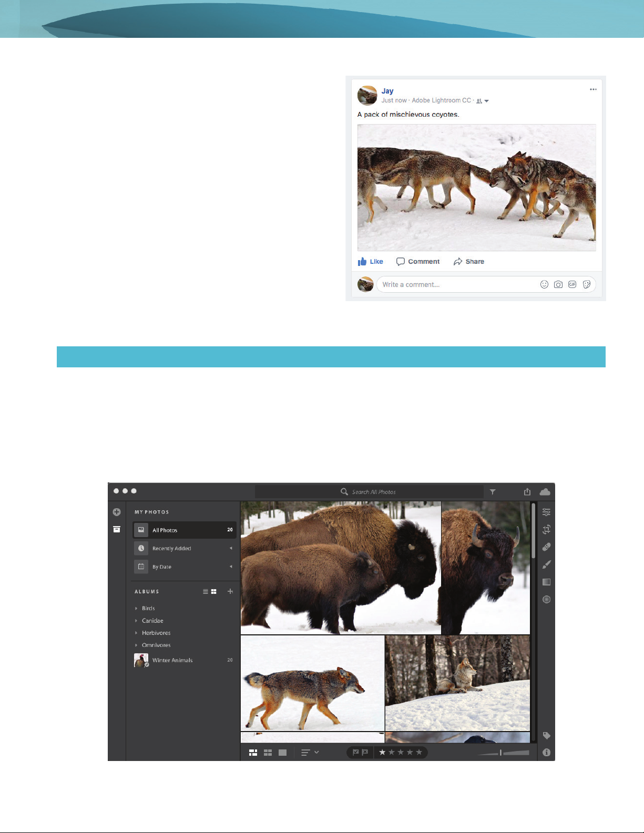The height and width of the screenshot is (833, 644).
Task: Expand the Herbivores album folder
Action: pos(136,633)
